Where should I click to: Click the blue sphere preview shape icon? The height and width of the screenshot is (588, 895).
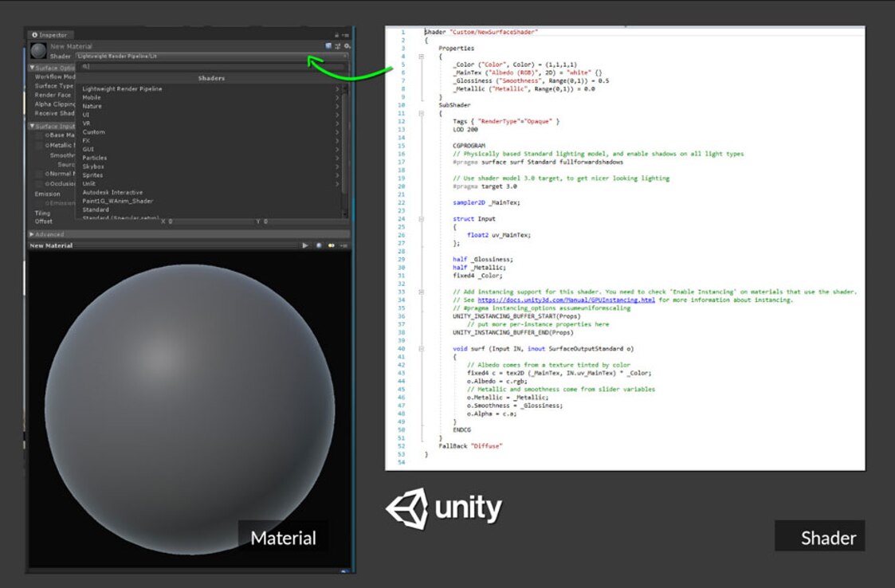[x=319, y=245]
